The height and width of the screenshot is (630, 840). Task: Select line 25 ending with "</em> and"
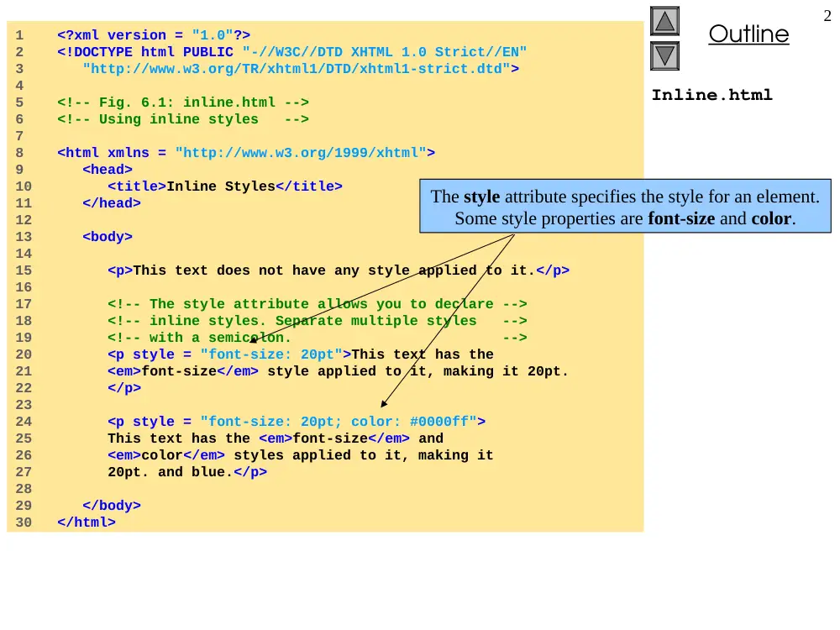[x=276, y=438]
